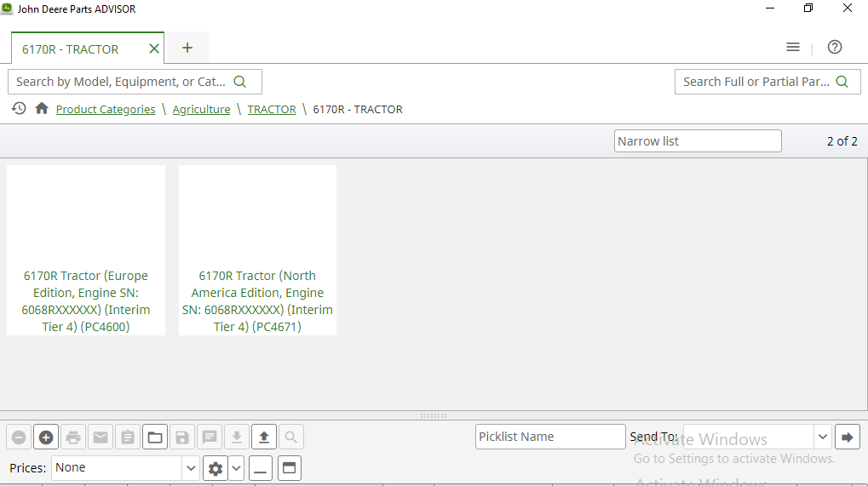Image resolution: width=868 pixels, height=486 pixels.
Task: Open the Send To dropdown
Action: [822, 437]
